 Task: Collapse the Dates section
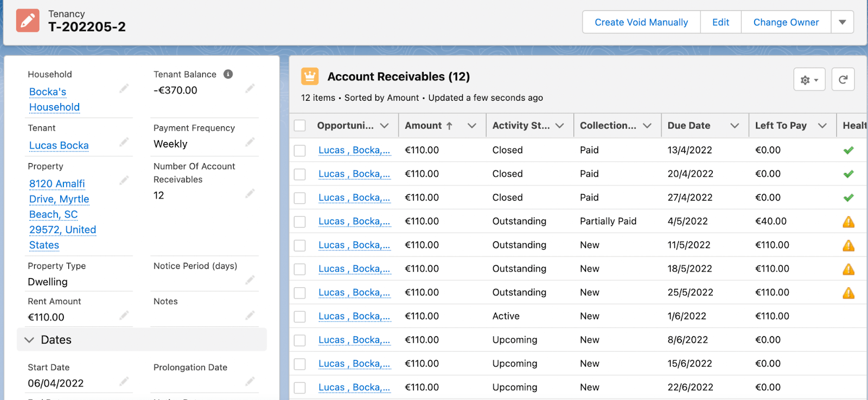[29, 340]
